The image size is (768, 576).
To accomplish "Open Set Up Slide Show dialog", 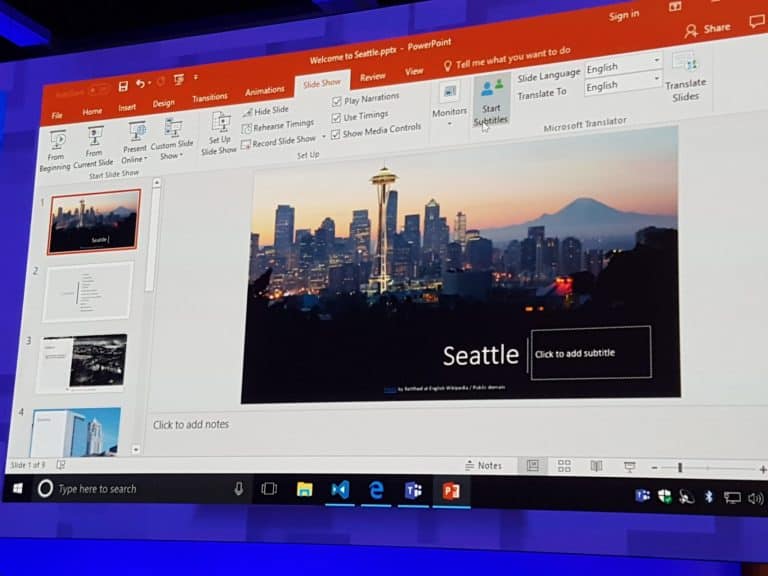I will pos(219,134).
